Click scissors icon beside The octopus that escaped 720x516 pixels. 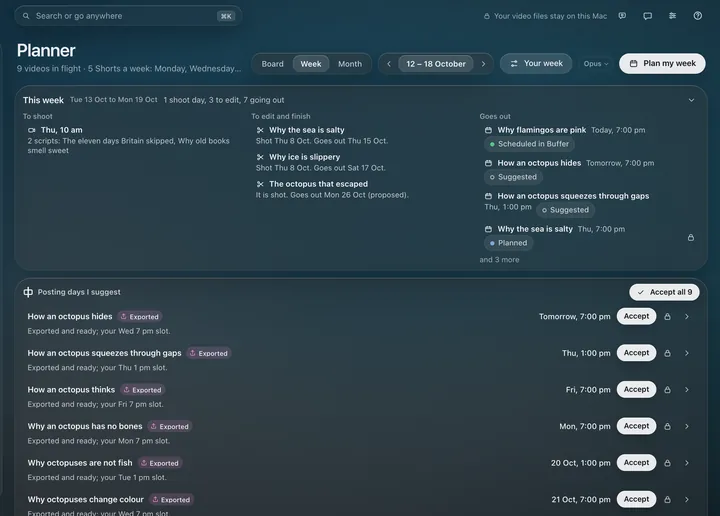[260, 184]
